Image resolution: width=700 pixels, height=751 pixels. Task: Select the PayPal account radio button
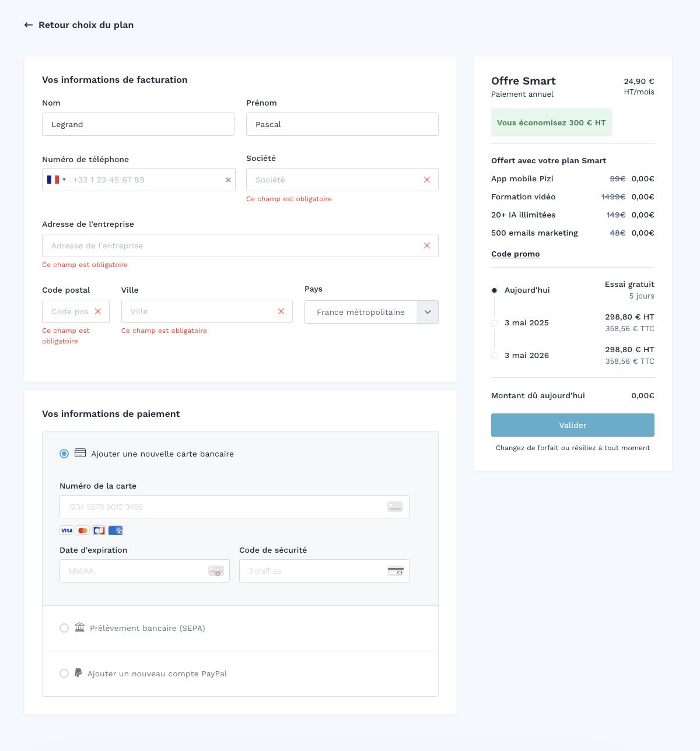[64, 673]
